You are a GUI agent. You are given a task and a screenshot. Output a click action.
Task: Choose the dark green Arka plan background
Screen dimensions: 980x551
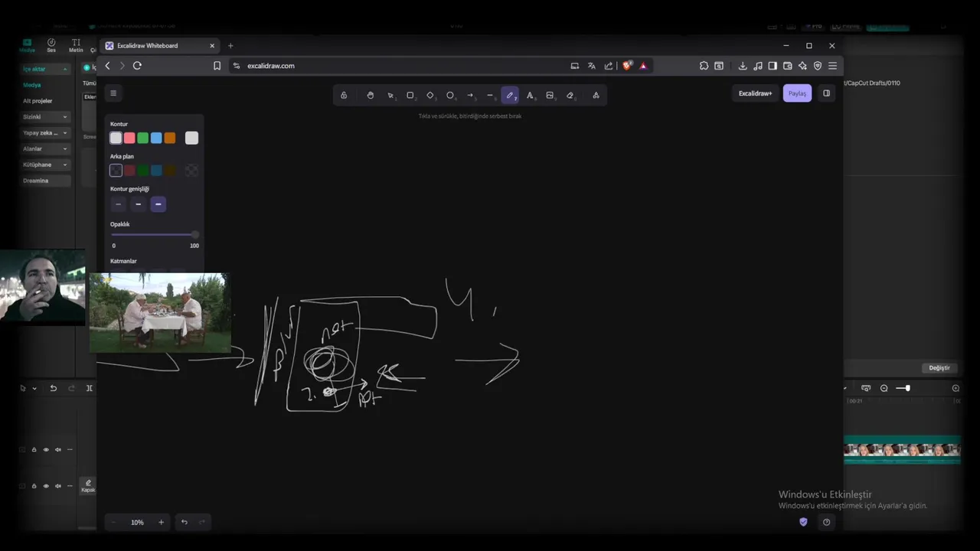coord(142,171)
